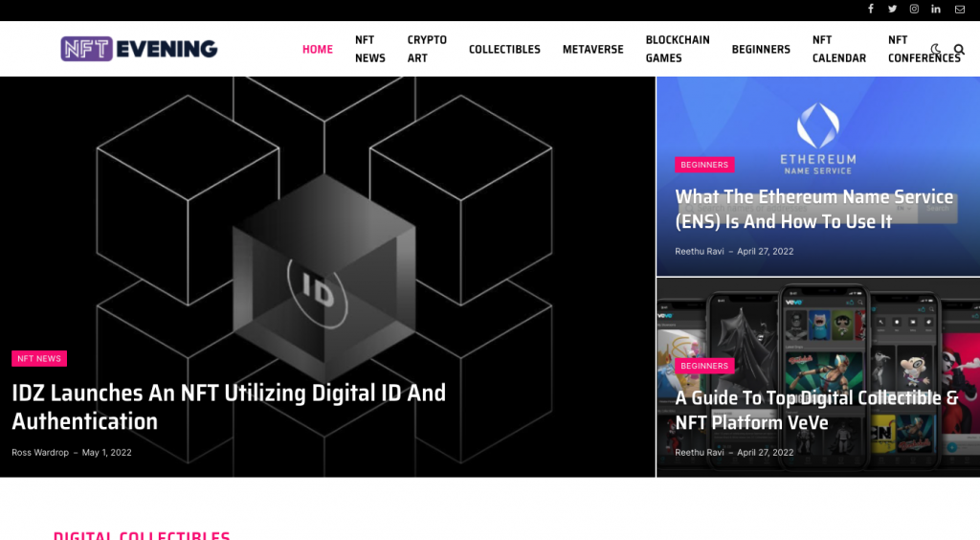This screenshot has width=980, height=540.
Task: Click the NFT Evening logo
Action: click(x=139, y=49)
